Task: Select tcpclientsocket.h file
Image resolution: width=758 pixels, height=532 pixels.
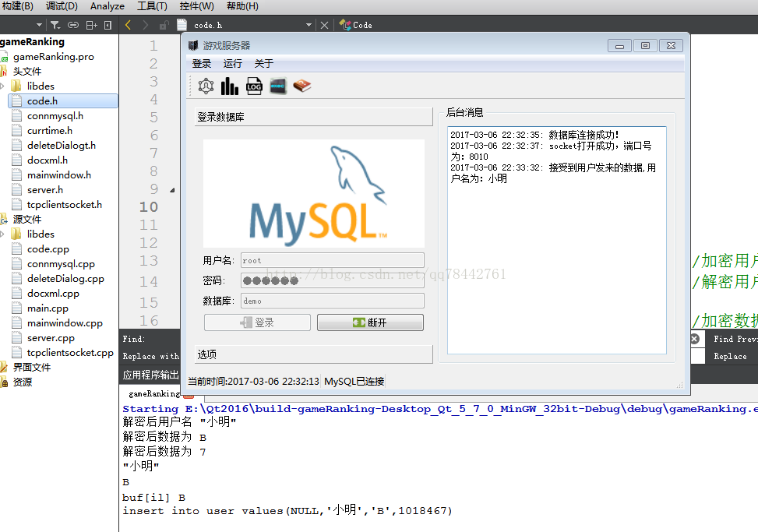Action: [65, 205]
